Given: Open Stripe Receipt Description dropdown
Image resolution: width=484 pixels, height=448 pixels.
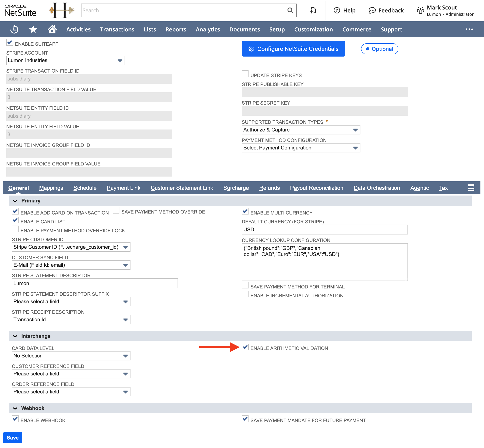Looking at the screenshot, I should 71,319.
